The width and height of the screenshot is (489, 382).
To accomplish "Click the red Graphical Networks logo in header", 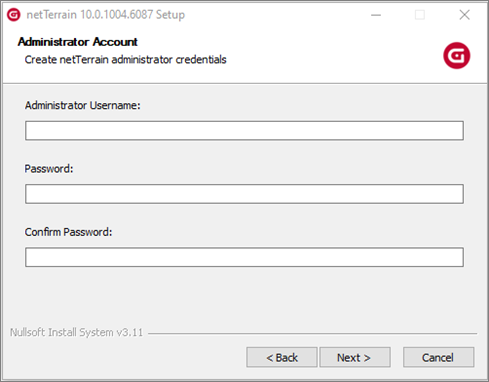I will (456, 55).
